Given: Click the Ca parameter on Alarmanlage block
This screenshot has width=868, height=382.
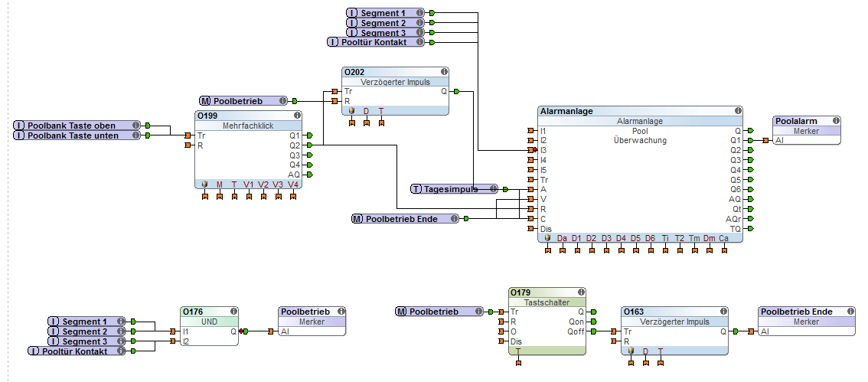Looking at the screenshot, I should (x=723, y=238).
